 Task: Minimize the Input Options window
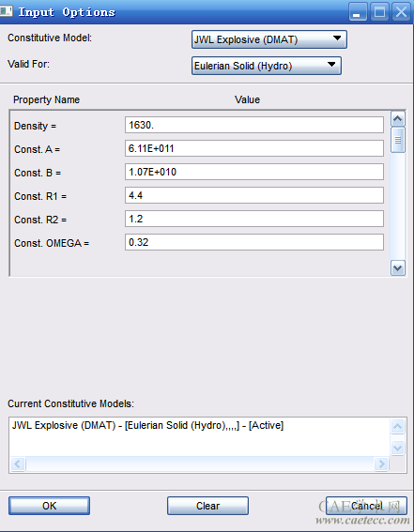(358, 12)
